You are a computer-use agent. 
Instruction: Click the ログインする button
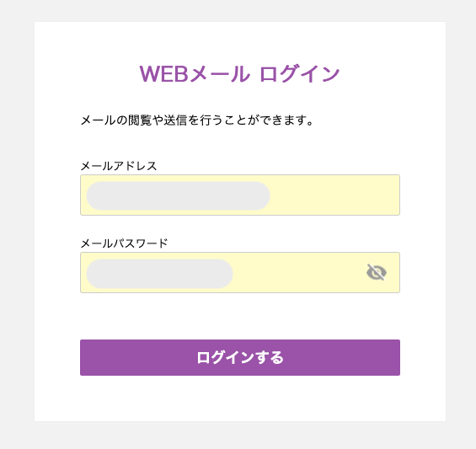240,357
